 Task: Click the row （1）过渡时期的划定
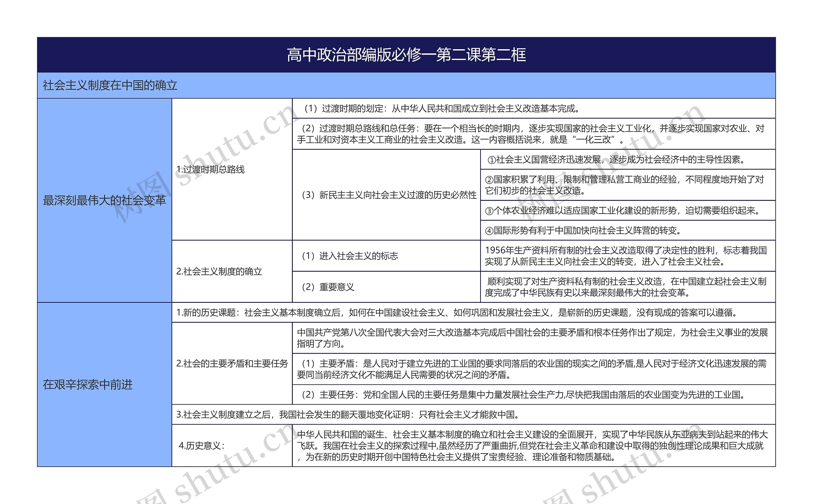click(534, 108)
